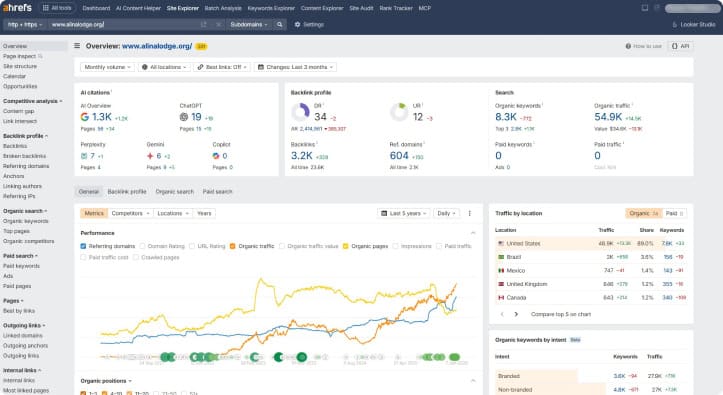Go to next locations page arrow
The height and width of the screenshot is (395, 723).
click(516, 314)
